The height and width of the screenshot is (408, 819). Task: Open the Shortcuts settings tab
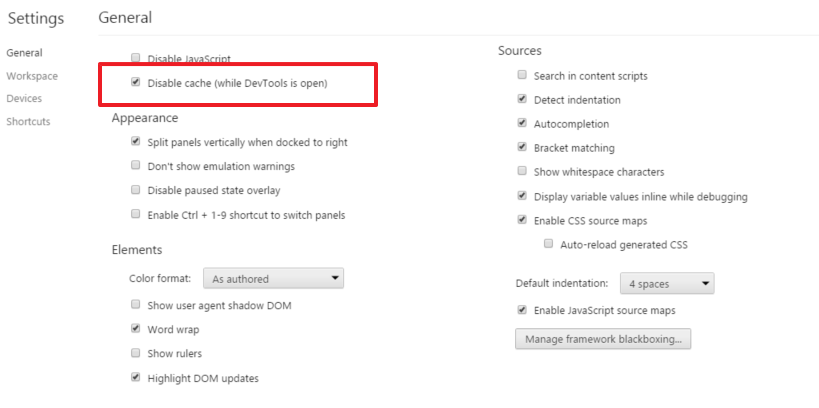click(28, 121)
